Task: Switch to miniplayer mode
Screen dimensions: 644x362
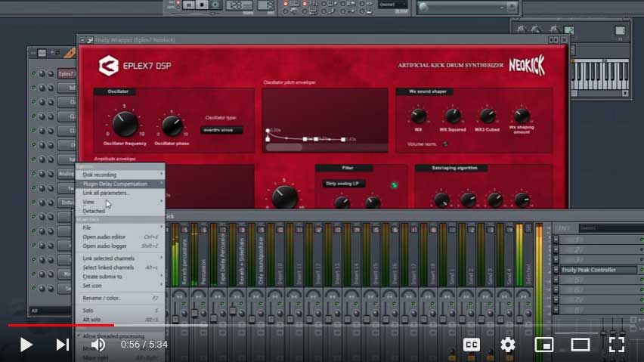Action: (543, 345)
